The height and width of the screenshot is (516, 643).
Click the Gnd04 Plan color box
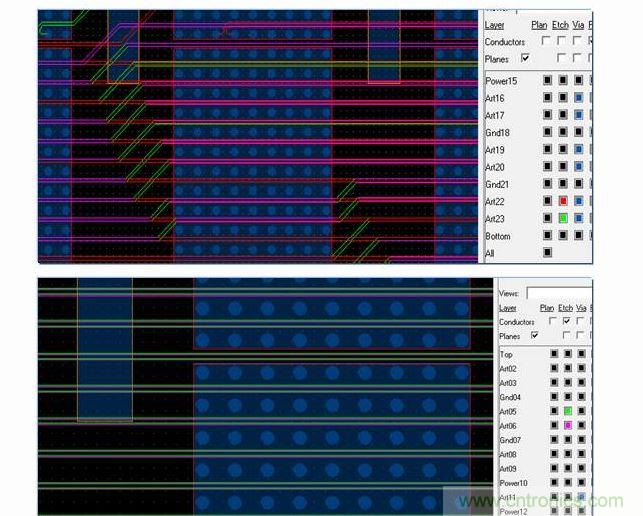coord(553,397)
